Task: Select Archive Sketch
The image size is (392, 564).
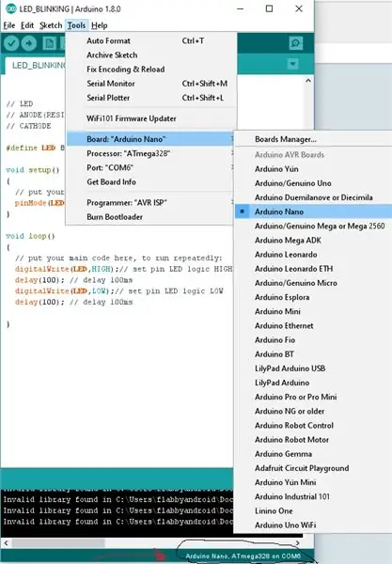Action: pos(151,55)
